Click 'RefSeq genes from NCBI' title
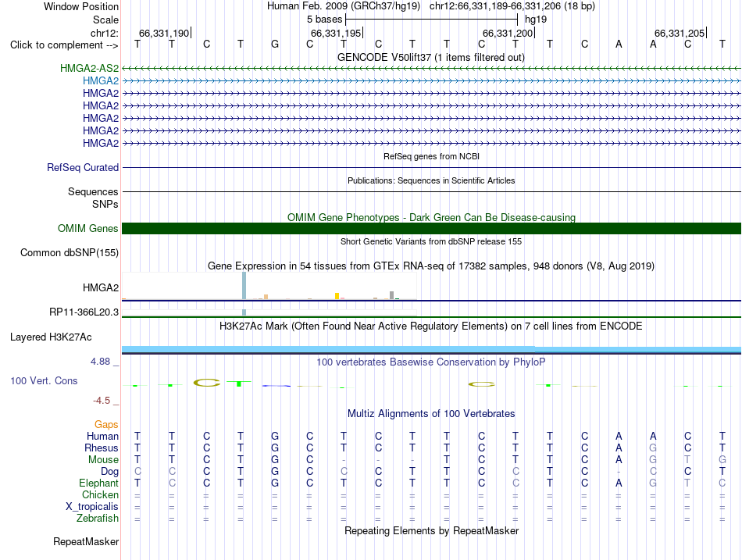This screenshot has width=742, height=560. tap(432, 156)
